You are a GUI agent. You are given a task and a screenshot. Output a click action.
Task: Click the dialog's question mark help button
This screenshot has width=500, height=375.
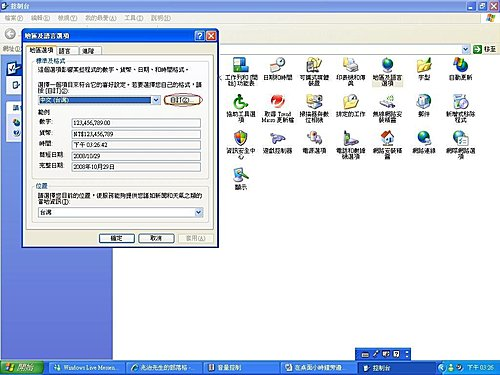click(x=199, y=36)
